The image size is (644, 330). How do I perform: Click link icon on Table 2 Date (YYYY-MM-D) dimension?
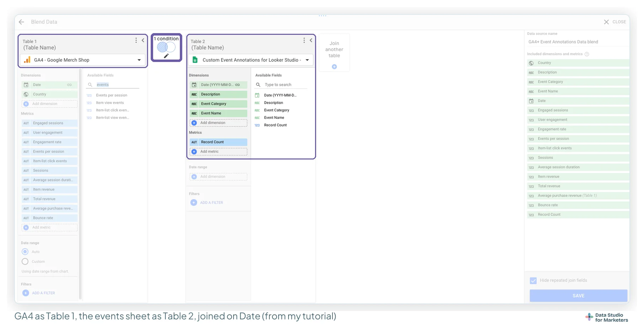(237, 85)
